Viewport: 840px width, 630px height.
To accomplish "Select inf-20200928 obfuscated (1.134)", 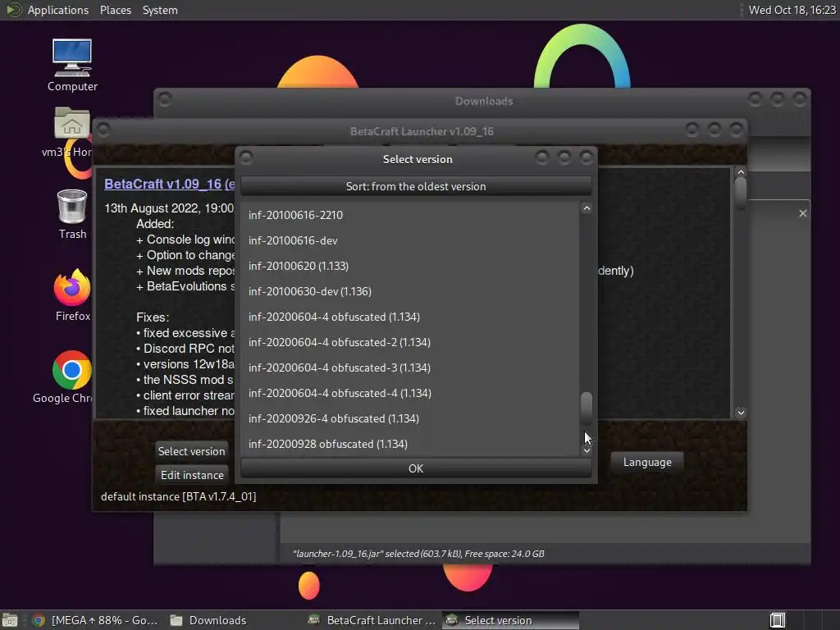I will pos(410,444).
